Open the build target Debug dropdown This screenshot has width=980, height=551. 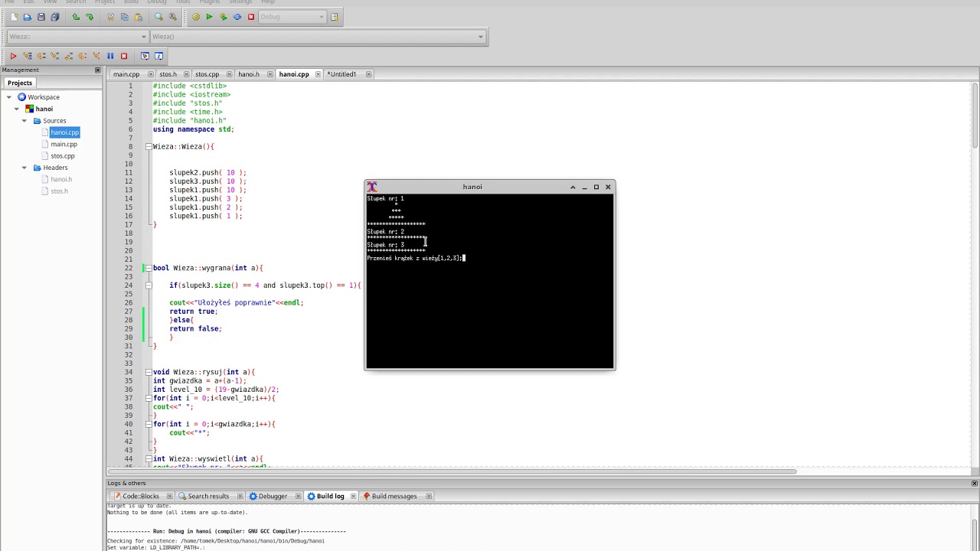292,17
